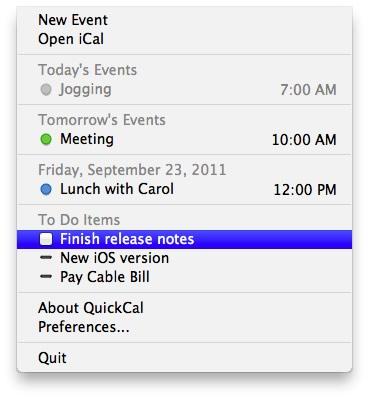Screen dimensions: 369x399
Task: Select the Finish release notes to-do item
Action: (x=184, y=239)
